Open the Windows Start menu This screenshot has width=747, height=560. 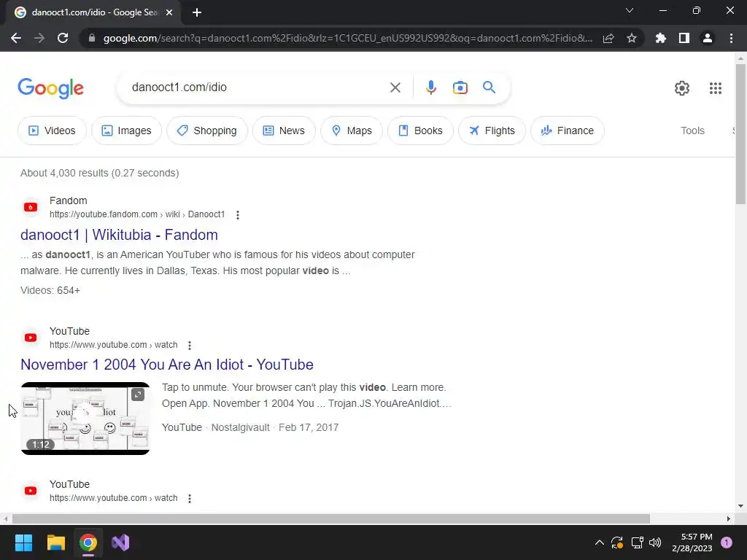tap(23, 542)
